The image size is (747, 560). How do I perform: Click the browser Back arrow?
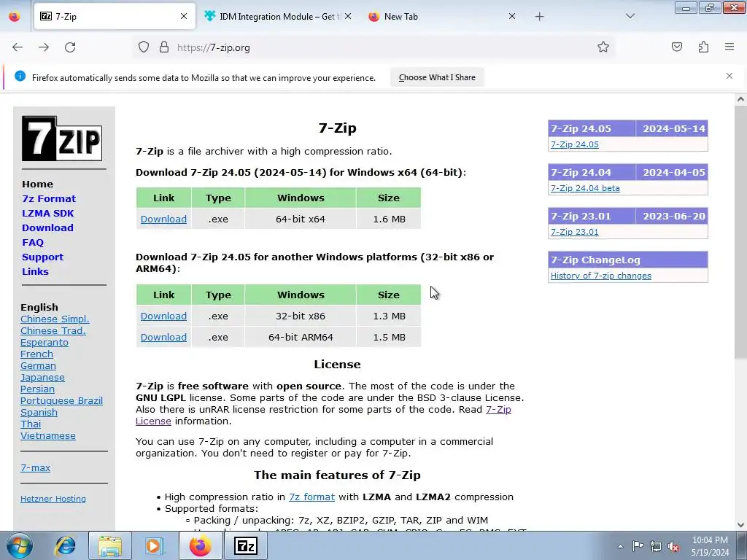pyautogui.click(x=18, y=47)
